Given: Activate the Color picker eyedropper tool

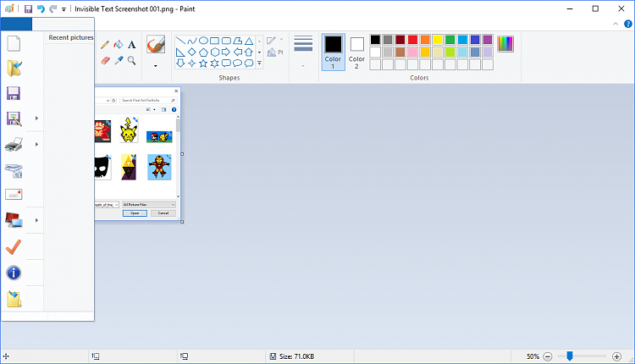Looking at the screenshot, I should (x=119, y=60).
